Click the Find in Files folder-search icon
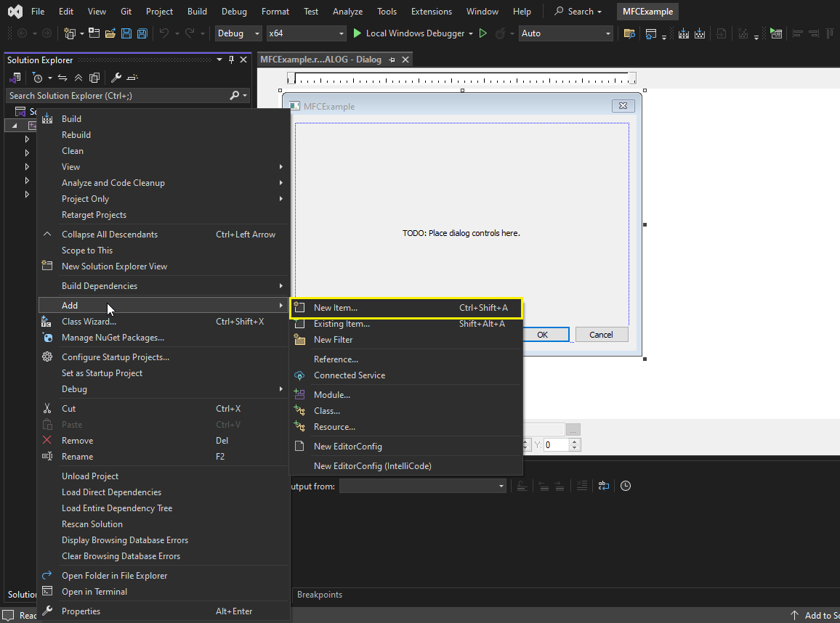This screenshot has width=840, height=623. tap(629, 33)
